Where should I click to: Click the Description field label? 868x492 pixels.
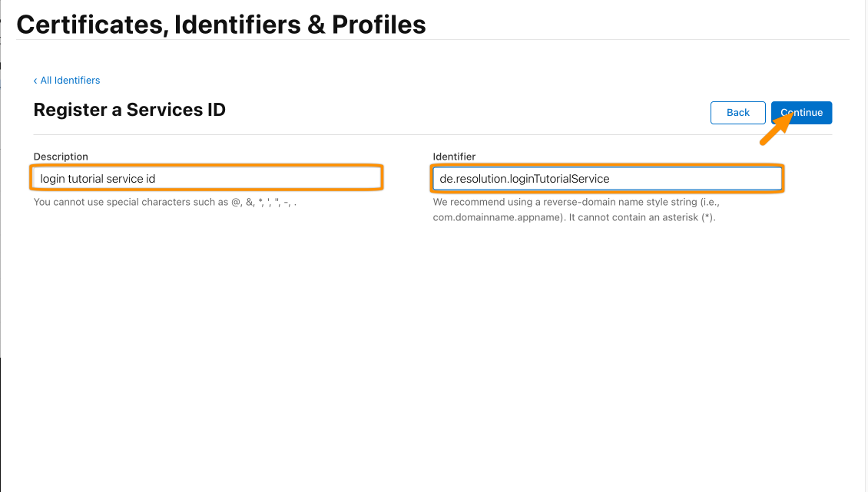[61, 157]
